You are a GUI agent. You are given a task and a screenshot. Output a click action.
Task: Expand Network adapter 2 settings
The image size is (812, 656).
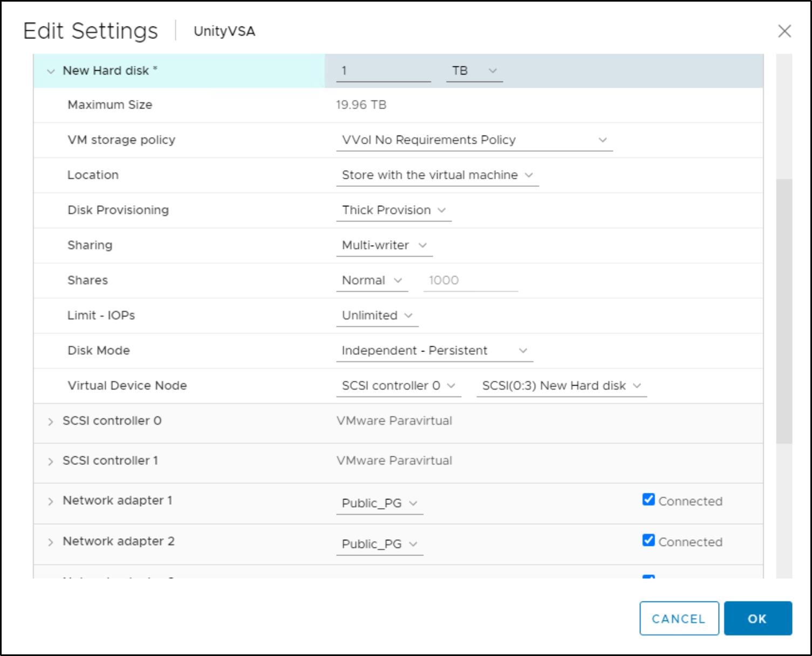(x=50, y=542)
